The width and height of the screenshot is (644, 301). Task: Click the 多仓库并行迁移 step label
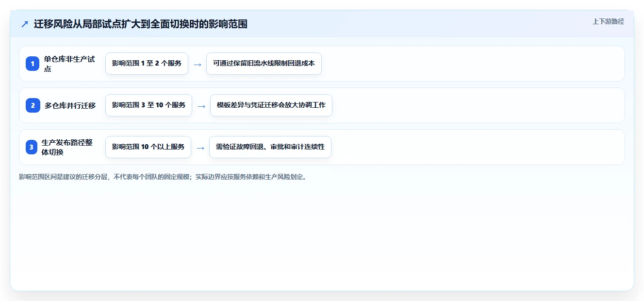70,105
